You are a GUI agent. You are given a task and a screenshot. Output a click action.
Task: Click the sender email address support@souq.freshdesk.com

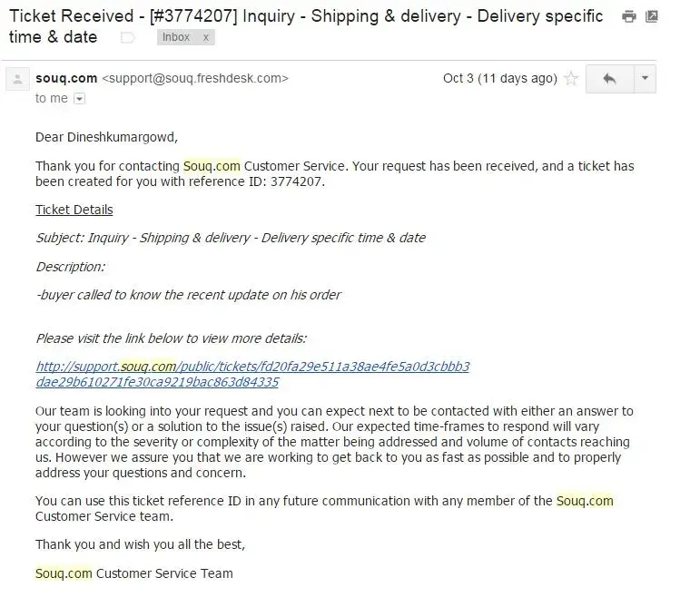(x=194, y=78)
